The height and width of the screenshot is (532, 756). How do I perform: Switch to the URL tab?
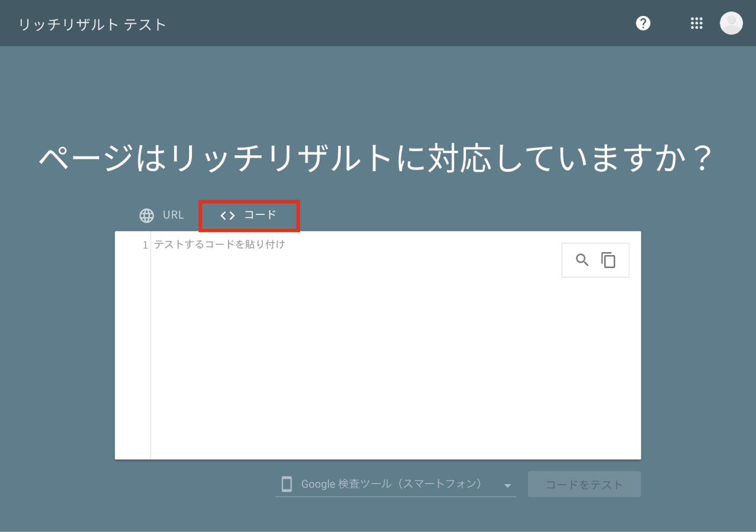tap(162, 216)
